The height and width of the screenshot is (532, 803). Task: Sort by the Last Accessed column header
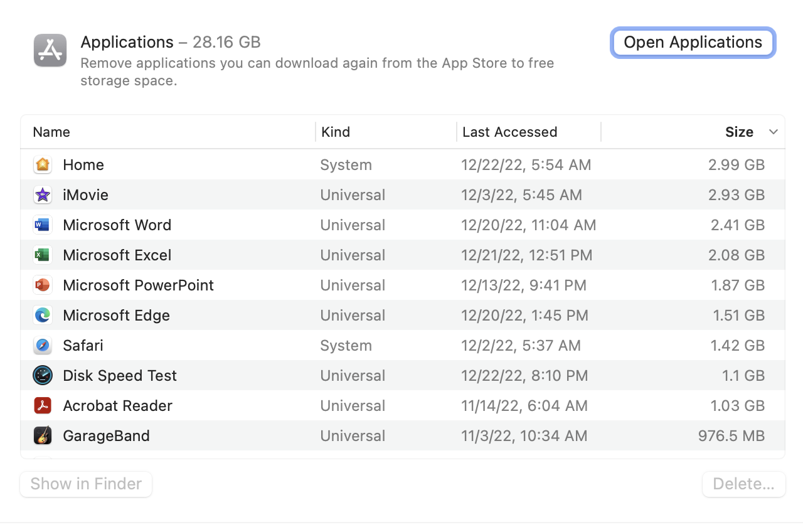510,132
